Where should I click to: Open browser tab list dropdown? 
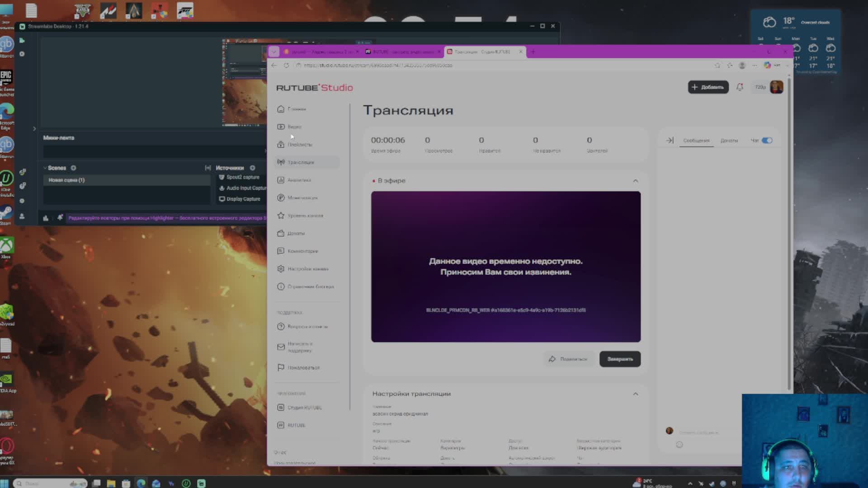[x=274, y=52]
